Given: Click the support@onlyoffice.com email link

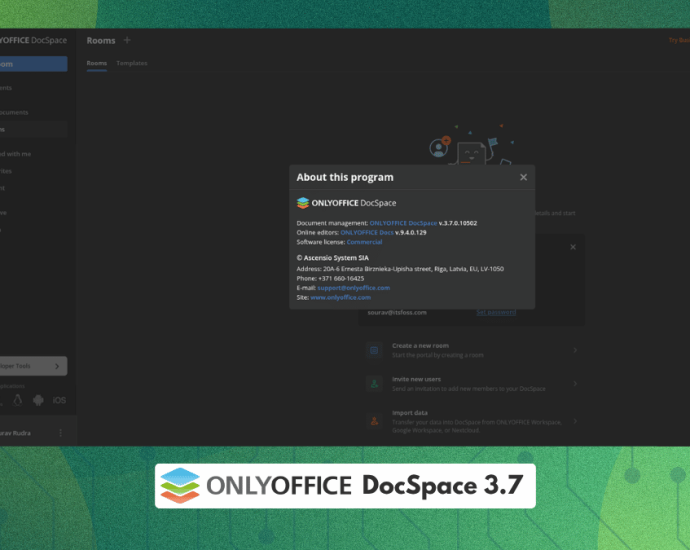Looking at the screenshot, I should coord(353,288).
